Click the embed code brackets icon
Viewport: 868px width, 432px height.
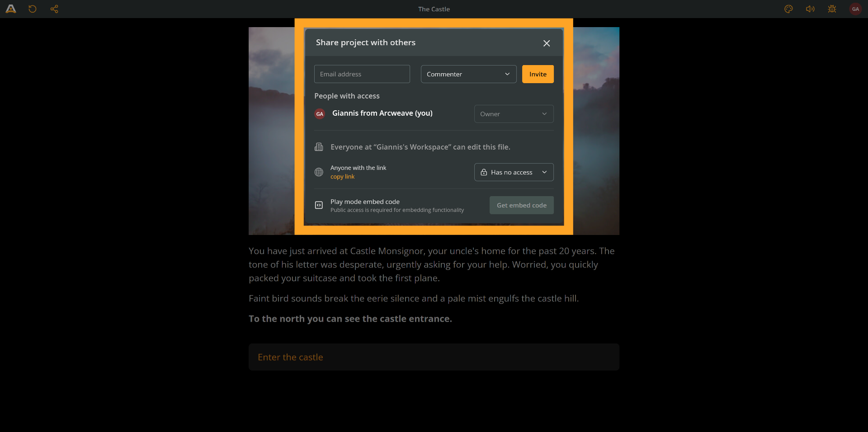[x=319, y=205]
